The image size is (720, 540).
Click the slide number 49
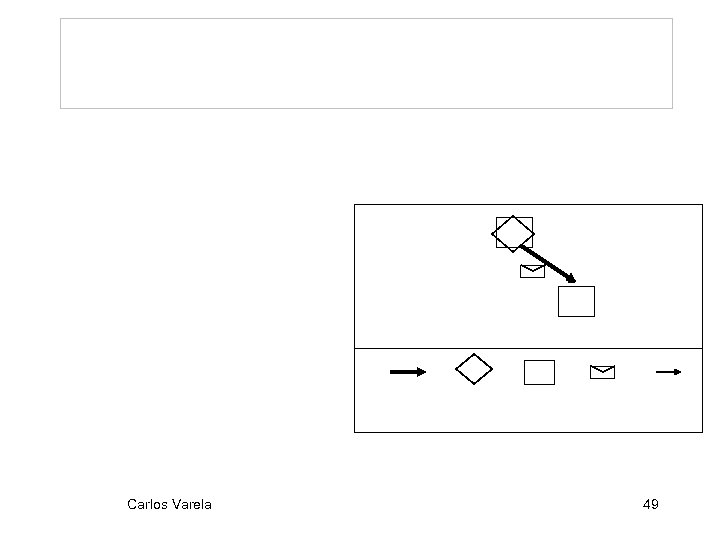[x=650, y=504]
